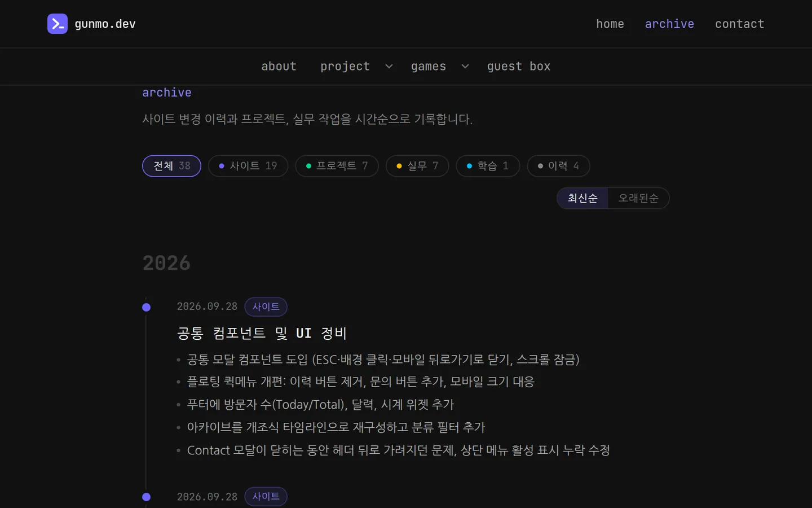
Task: Click the line 푸터에 방문자 수(Today/Total)
Action: [x=320, y=405]
